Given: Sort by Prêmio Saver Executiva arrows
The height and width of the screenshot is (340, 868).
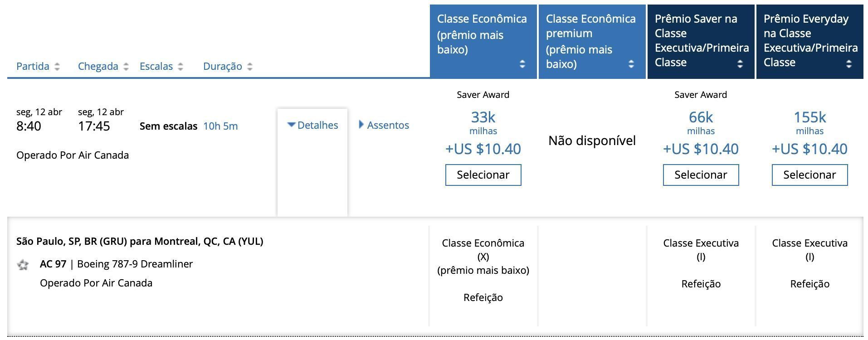Looking at the screenshot, I should [x=740, y=64].
